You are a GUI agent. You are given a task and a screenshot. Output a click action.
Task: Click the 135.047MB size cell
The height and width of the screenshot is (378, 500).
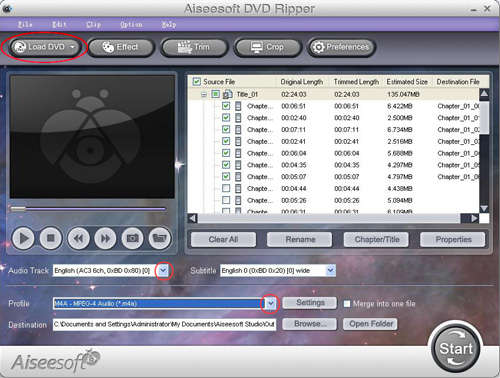click(x=403, y=94)
